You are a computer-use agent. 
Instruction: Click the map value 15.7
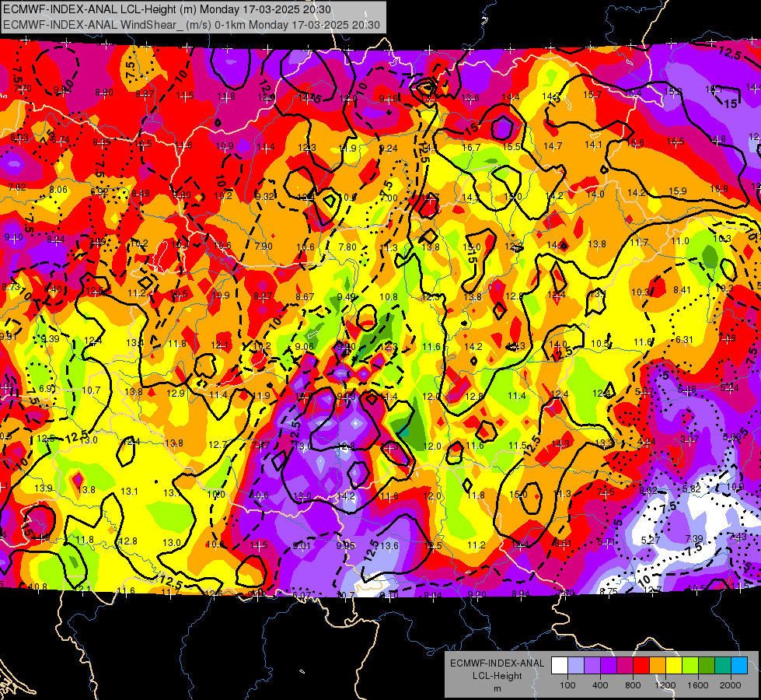592,94
